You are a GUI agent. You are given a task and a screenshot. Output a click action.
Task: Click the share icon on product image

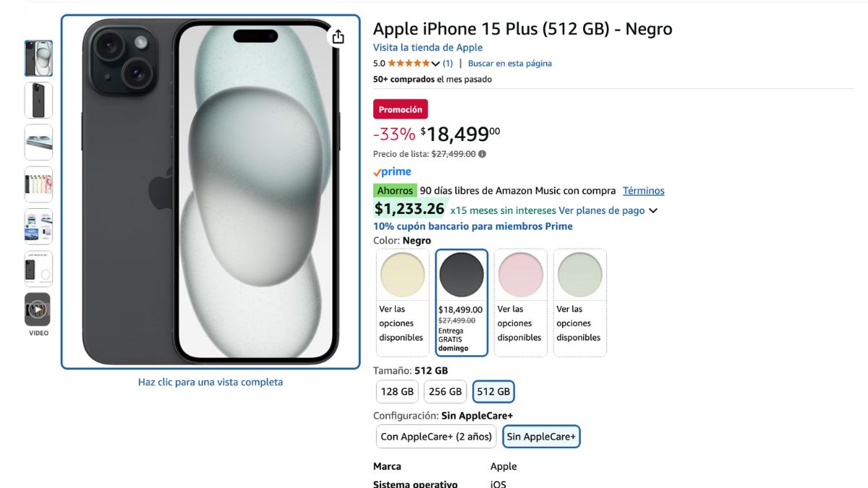coord(338,37)
